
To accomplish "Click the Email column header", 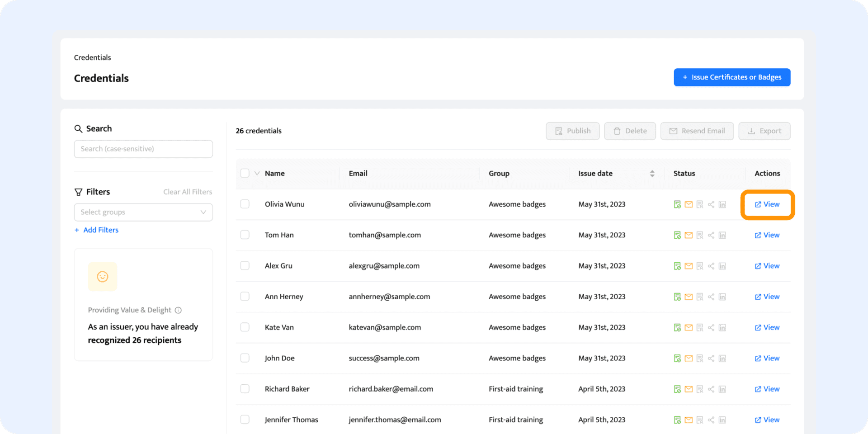I will coord(358,173).
